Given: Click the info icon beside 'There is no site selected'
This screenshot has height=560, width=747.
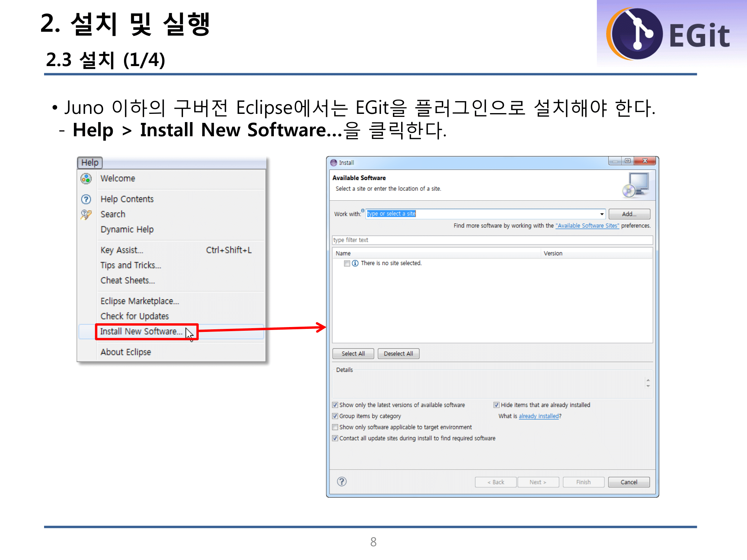Looking at the screenshot, I should [x=355, y=263].
